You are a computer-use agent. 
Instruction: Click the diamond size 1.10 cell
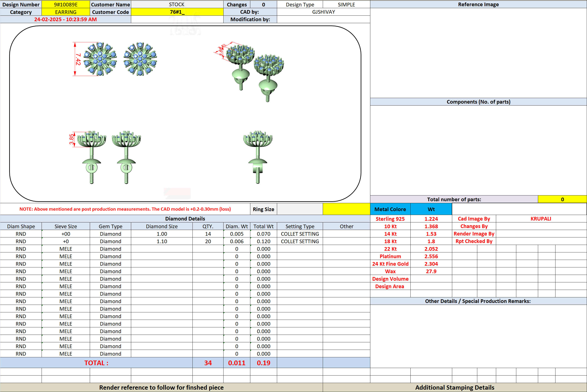(x=162, y=241)
